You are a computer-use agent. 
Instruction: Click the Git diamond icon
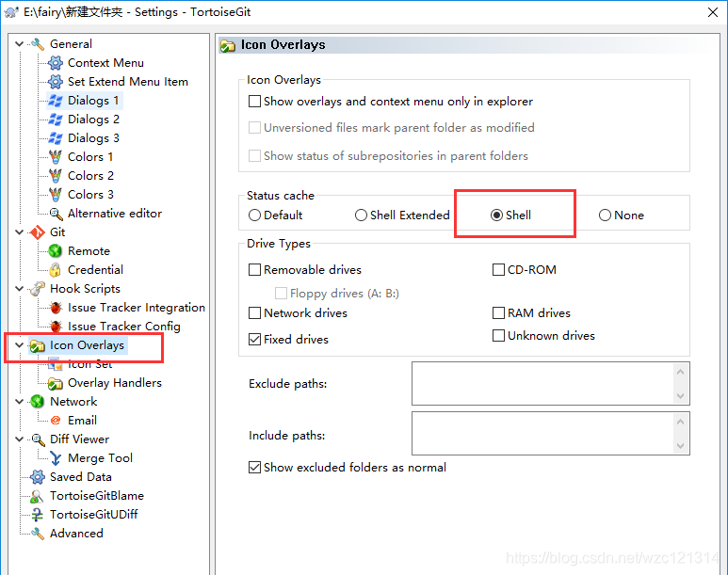[x=37, y=232]
